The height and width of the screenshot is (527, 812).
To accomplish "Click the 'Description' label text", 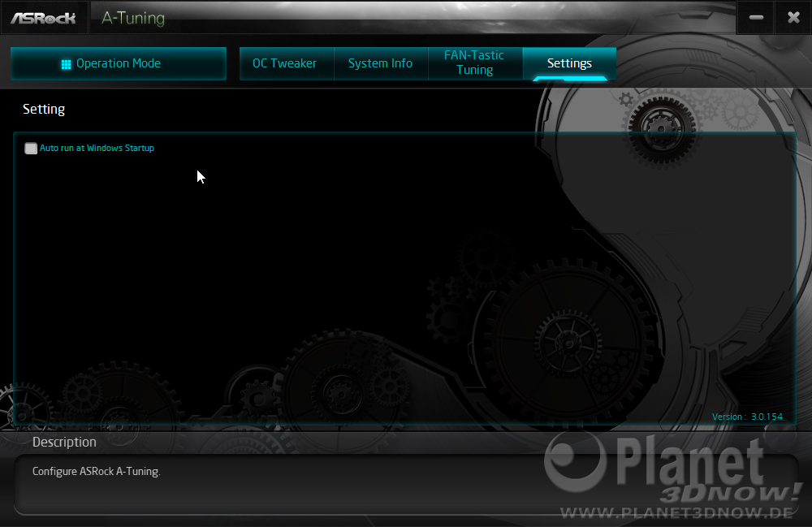I will [x=64, y=442].
